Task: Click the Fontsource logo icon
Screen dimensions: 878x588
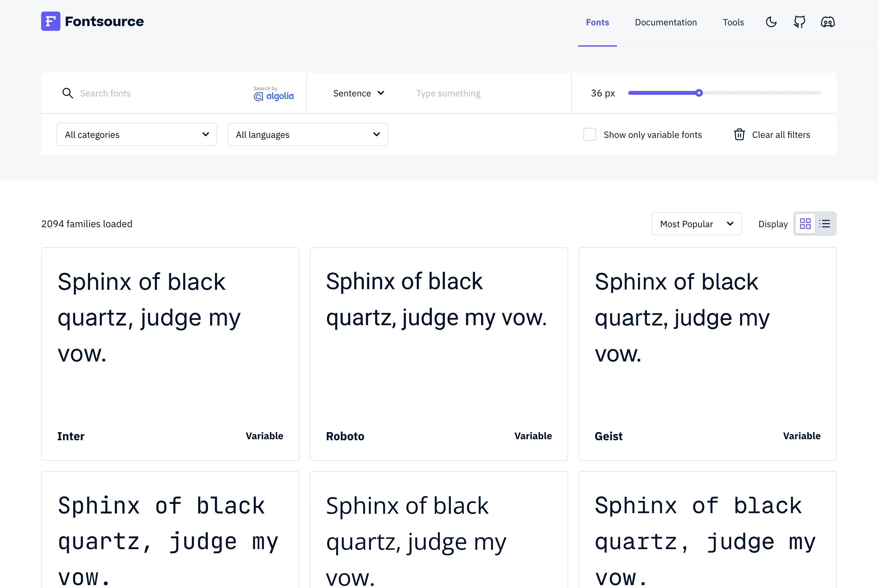Action: (51, 22)
